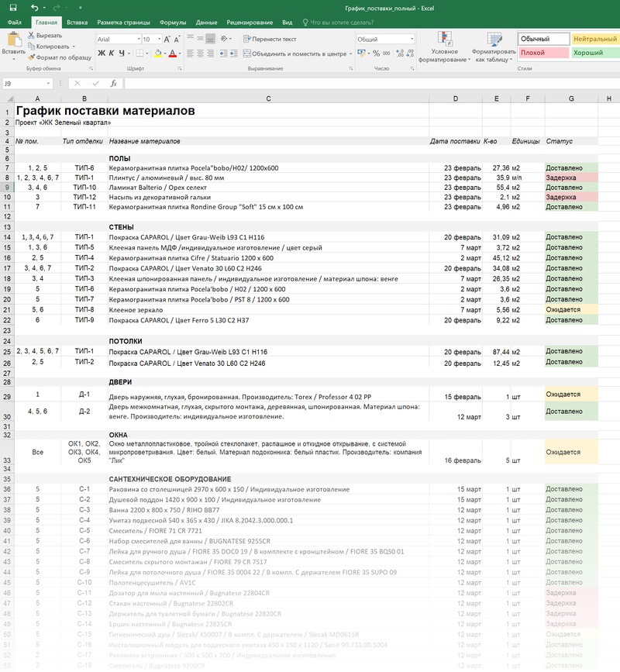Click Cut (Вырезать) scissors button
The width and height of the screenshot is (620, 672).
[x=45, y=36]
